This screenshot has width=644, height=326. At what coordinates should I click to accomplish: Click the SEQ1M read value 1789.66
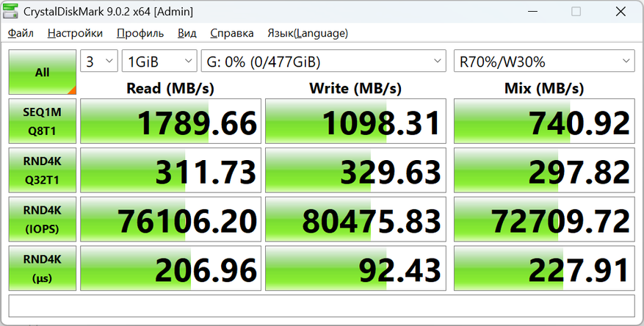point(170,121)
